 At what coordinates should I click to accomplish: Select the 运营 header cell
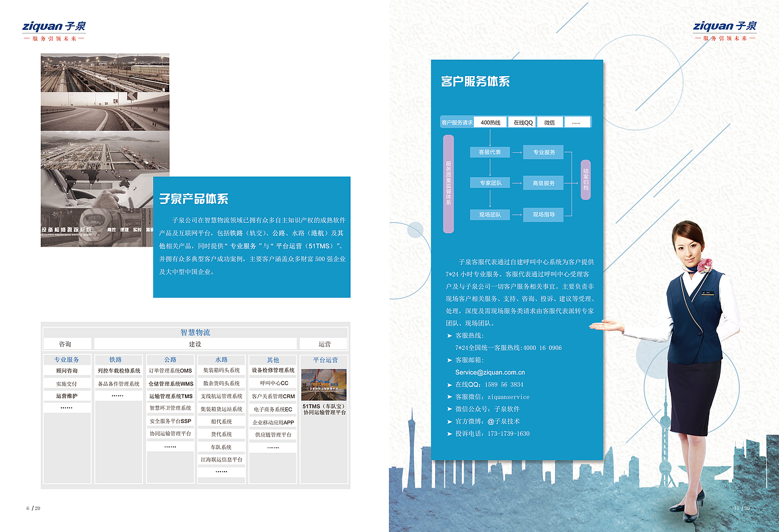point(324,344)
